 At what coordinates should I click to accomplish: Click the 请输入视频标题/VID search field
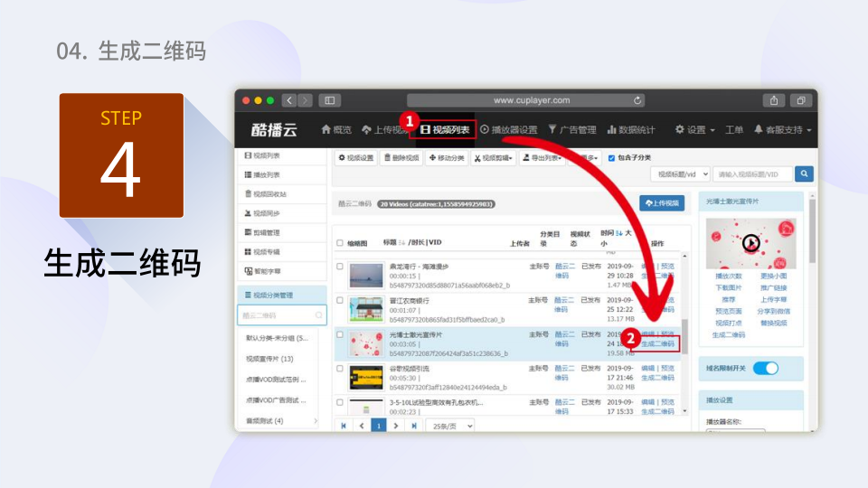(x=753, y=174)
